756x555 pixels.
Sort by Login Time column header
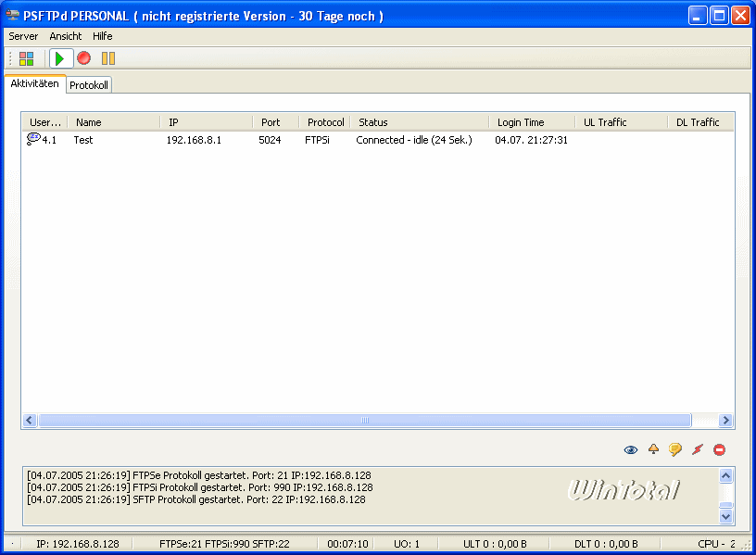coord(533,122)
